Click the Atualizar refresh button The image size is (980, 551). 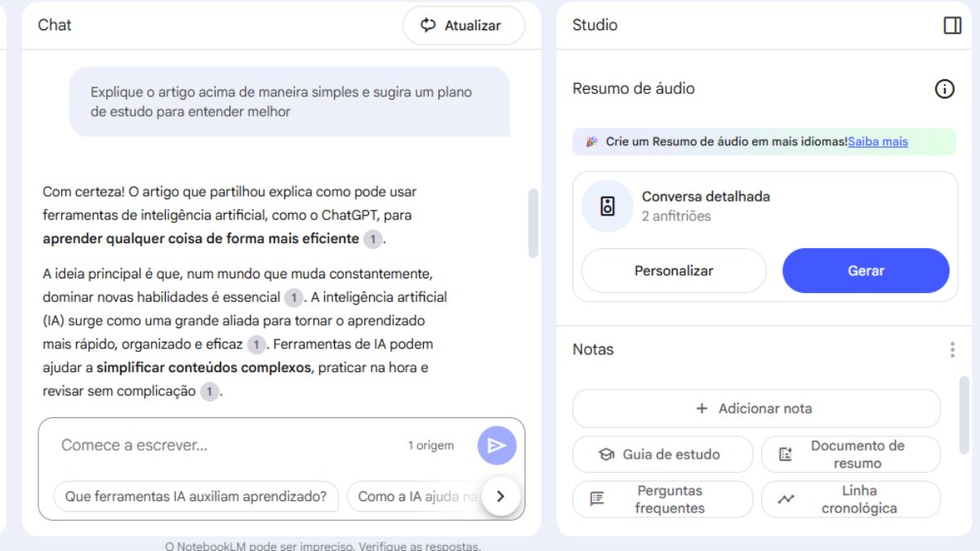pyautogui.click(x=464, y=25)
